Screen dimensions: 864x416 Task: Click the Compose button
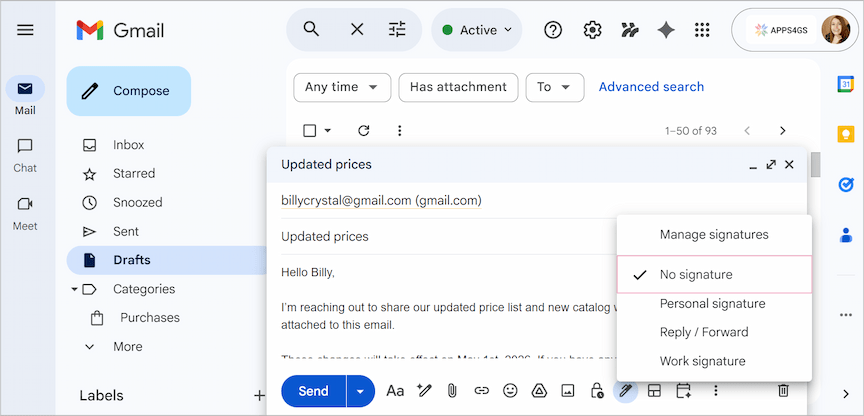pyautogui.click(x=129, y=91)
